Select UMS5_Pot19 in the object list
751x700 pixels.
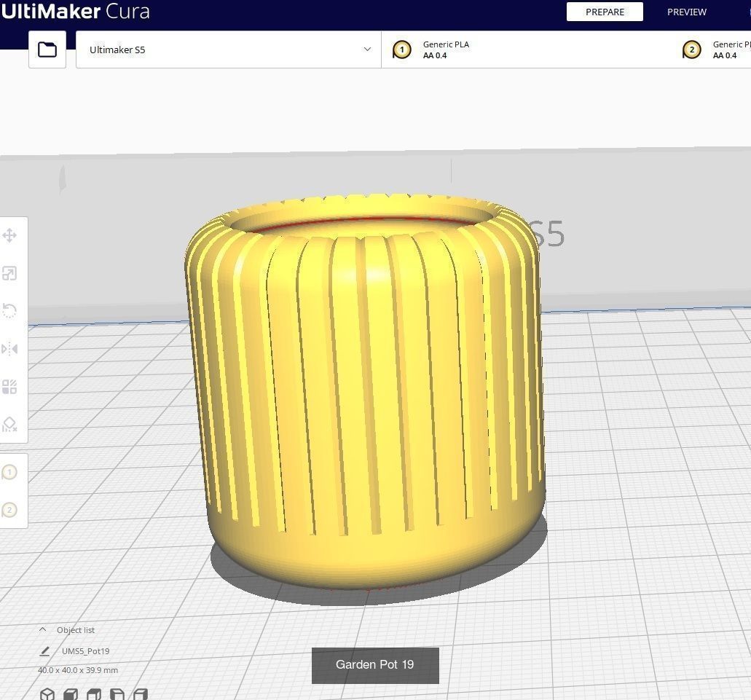point(85,651)
